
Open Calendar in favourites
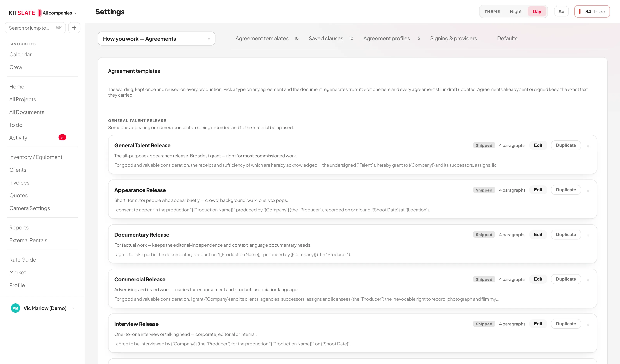20,54
